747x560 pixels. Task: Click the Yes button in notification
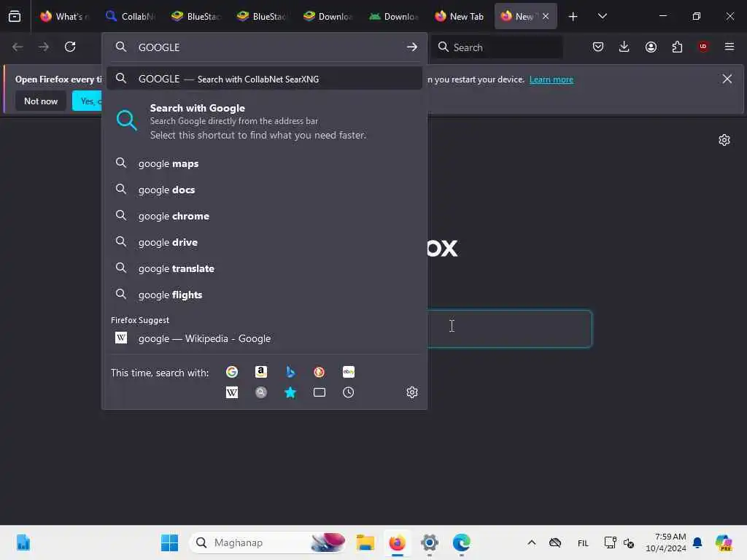tap(88, 101)
